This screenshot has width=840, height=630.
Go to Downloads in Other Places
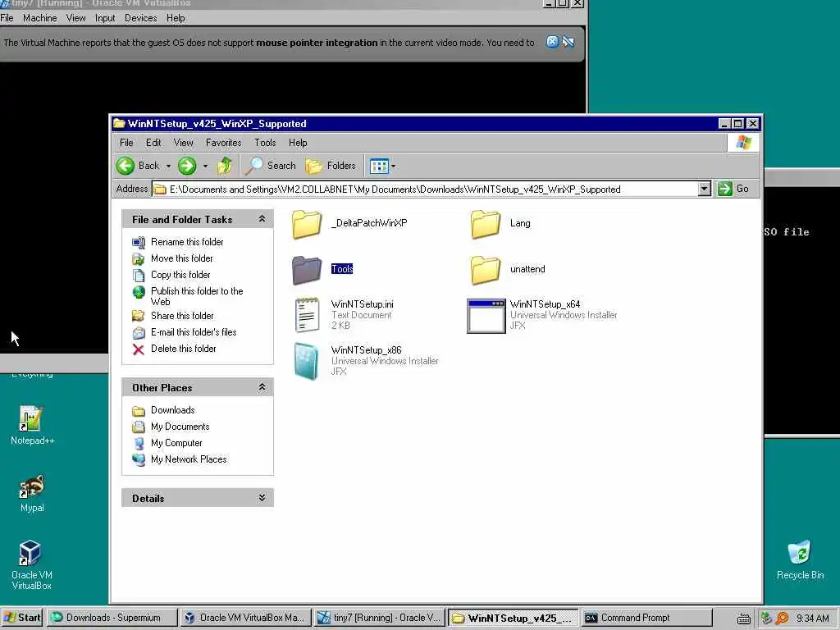click(x=172, y=410)
